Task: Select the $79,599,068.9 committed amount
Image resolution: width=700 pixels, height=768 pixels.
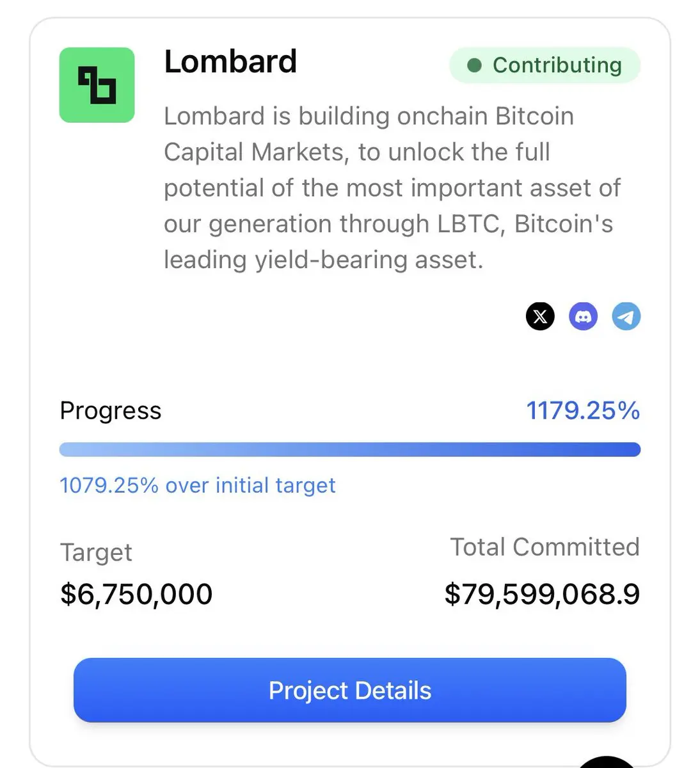Action: (542, 594)
